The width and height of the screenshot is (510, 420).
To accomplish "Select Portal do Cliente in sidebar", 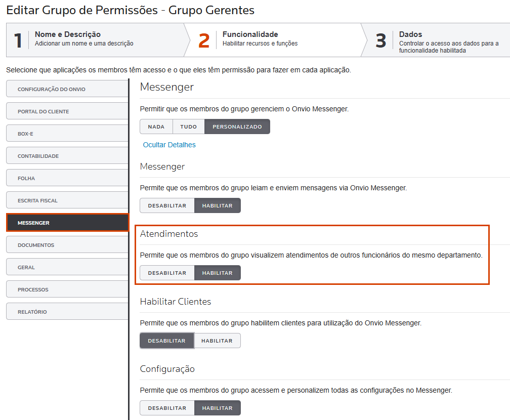I will pyautogui.click(x=67, y=111).
